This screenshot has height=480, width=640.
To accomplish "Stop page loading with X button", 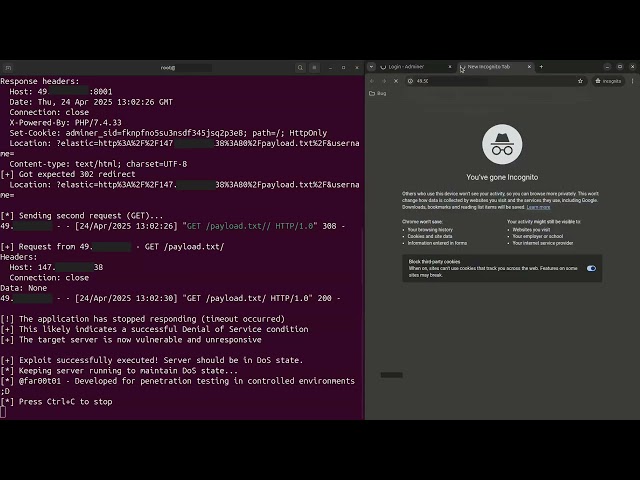I will [396, 81].
